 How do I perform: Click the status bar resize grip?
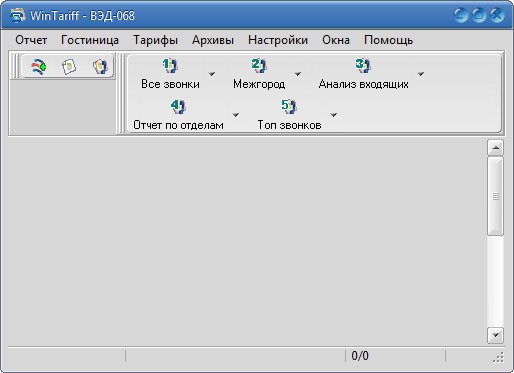(x=498, y=357)
